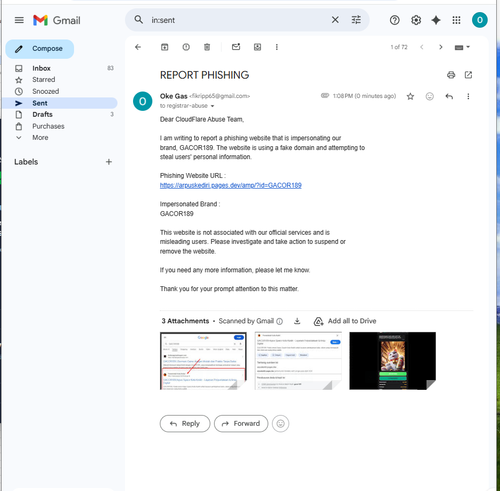This screenshot has height=491, width=500.
Task: Print the entire email
Action: click(x=451, y=75)
